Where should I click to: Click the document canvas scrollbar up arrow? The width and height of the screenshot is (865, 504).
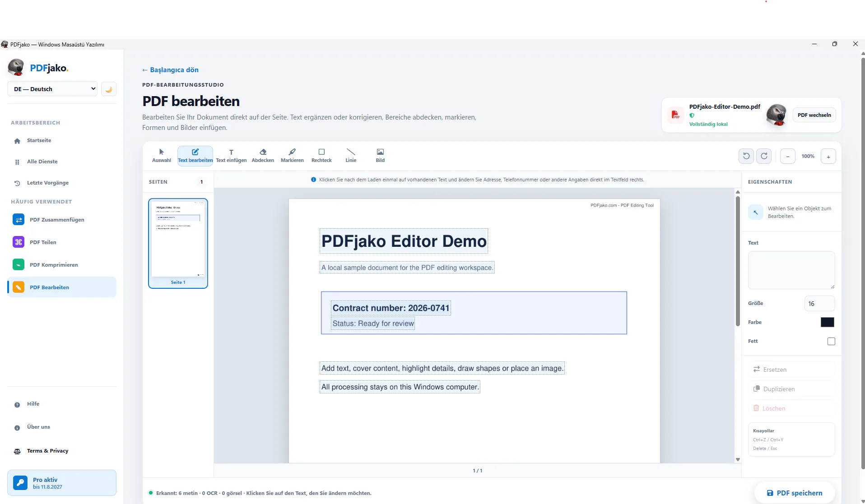pos(738,192)
